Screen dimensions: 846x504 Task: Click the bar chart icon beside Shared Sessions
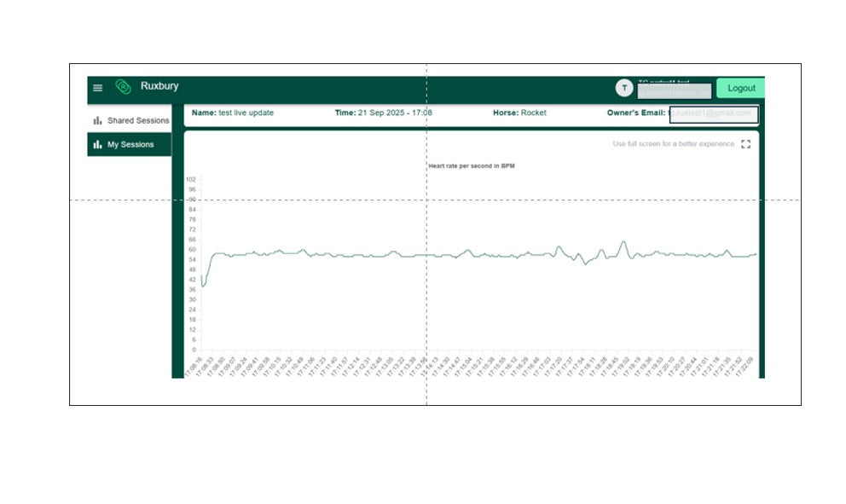98,121
